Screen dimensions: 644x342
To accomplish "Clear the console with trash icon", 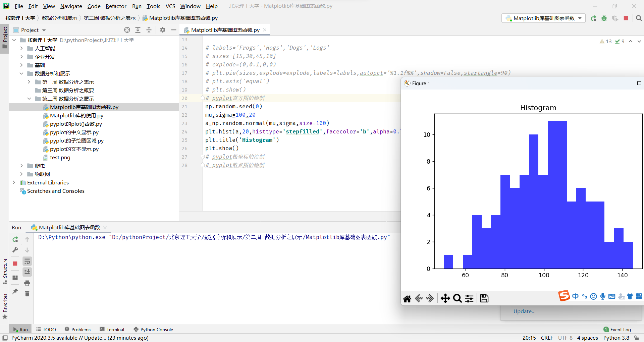I will (27, 294).
